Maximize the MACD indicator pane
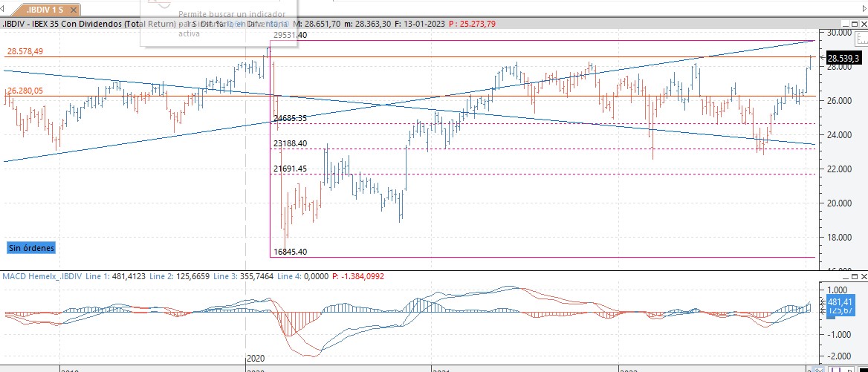The height and width of the screenshot is (372, 868). pyautogui.click(x=854, y=275)
